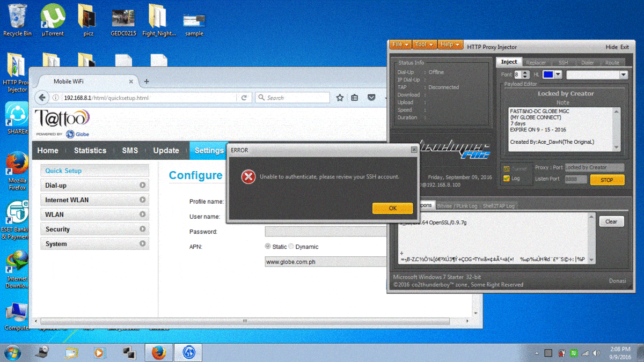644x362 pixels.
Task: Close the ERROR dialog with X
Action: pyautogui.click(x=414, y=150)
